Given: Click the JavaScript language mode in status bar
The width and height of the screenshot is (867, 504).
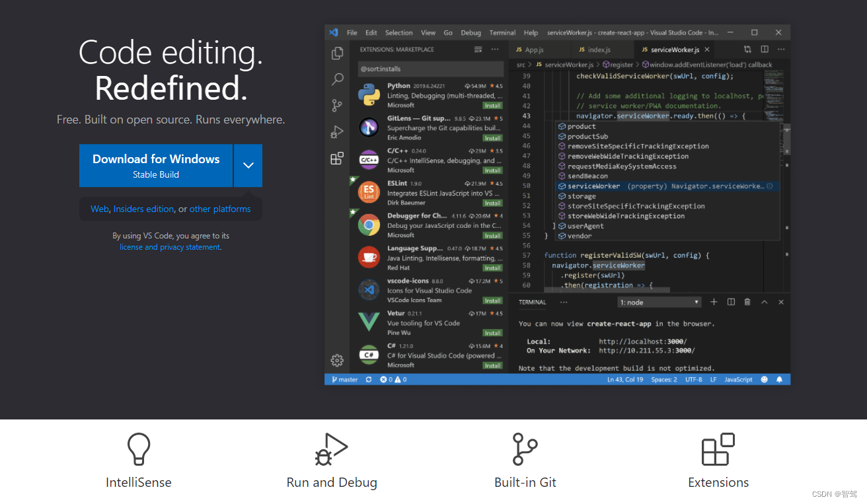Looking at the screenshot, I should click(x=738, y=380).
